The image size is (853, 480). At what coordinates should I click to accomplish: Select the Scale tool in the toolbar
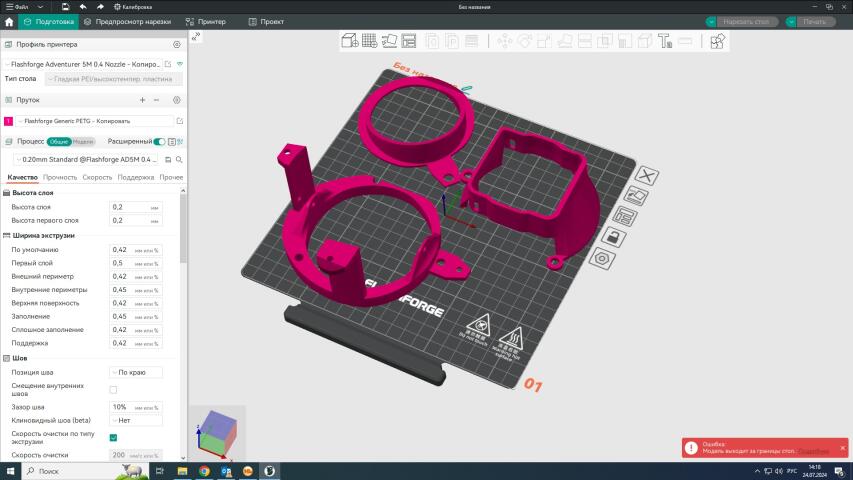tap(545, 41)
